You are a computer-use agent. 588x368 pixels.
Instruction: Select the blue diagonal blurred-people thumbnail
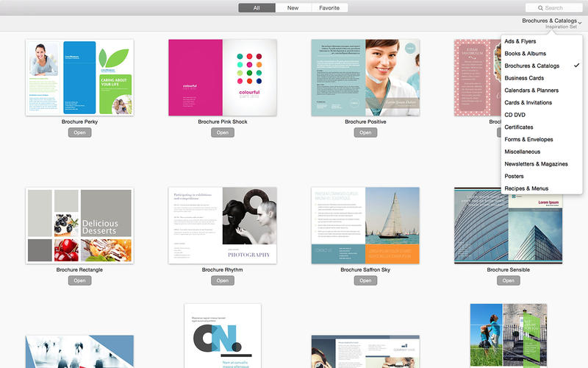point(79,352)
